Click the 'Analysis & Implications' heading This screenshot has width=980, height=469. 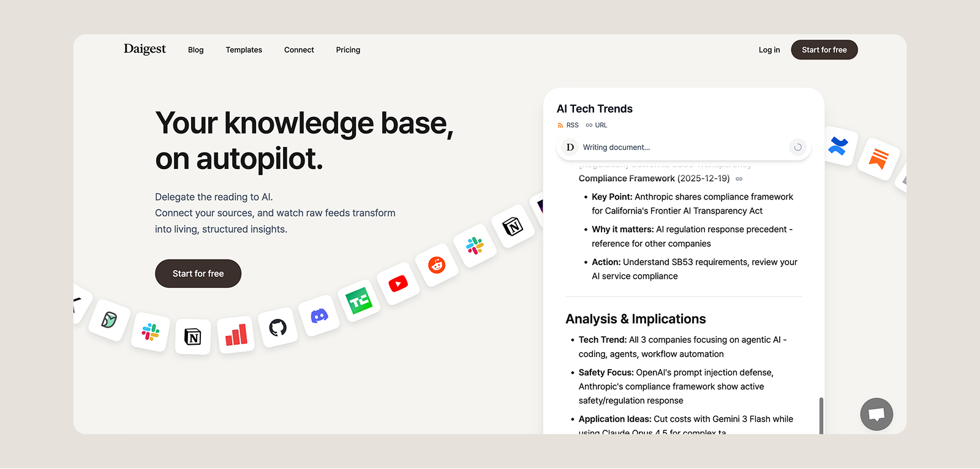(x=636, y=319)
